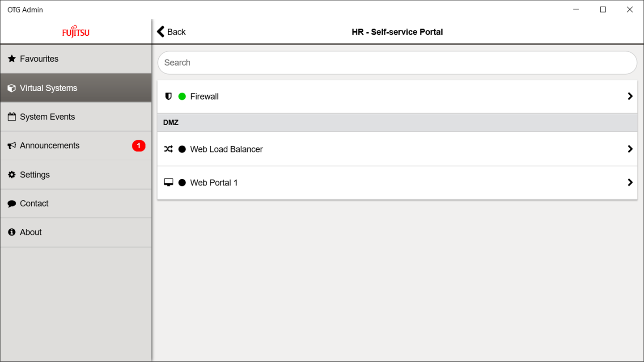Focus the Search input field
This screenshot has width=644, height=362.
pos(397,63)
